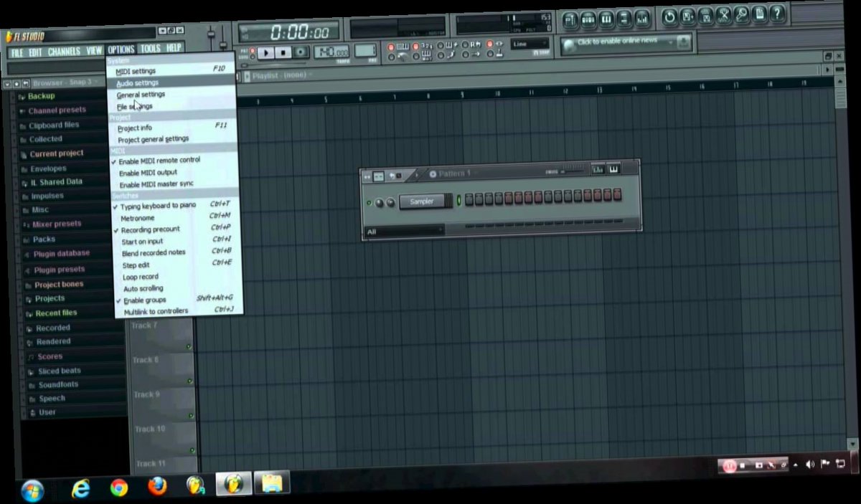This screenshot has width=861, height=504.
Task: Click the Pattern 1 title icon
Action: pos(433,173)
